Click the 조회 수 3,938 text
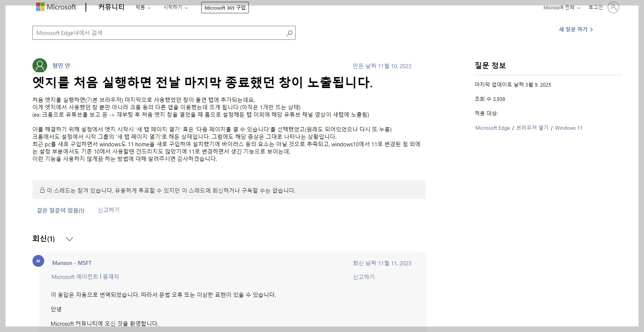The width and height of the screenshot is (644, 332). tap(490, 99)
